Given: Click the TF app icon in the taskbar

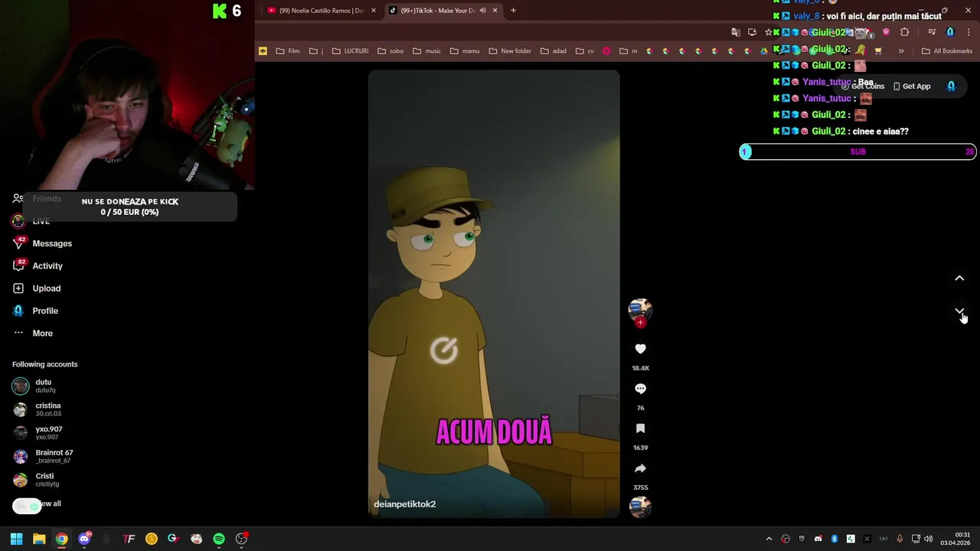Looking at the screenshot, I should click(129, 539).
